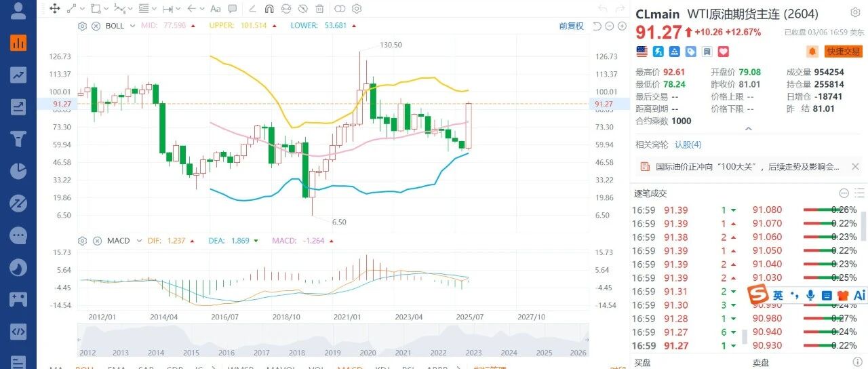Select the crosshair move tool

point(55,9)
